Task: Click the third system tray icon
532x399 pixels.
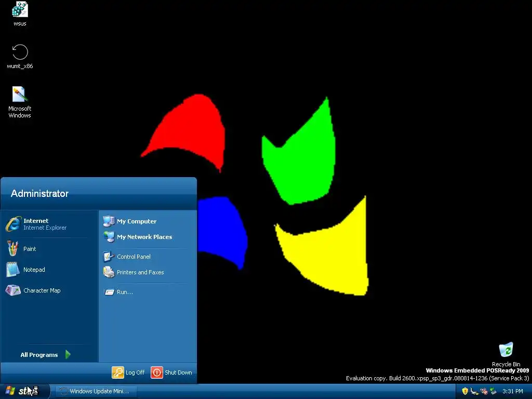Action: 484,391
